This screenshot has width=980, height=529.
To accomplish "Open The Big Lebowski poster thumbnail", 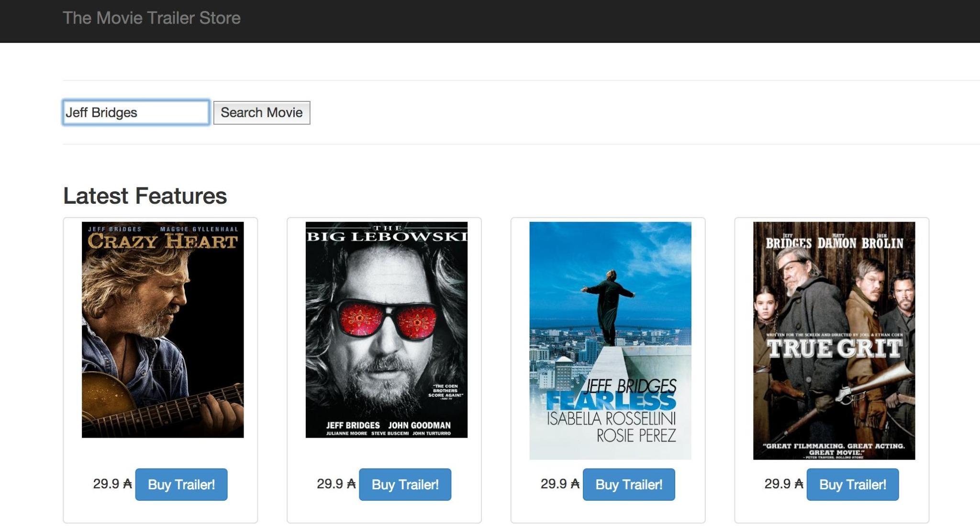I will (x=386, y=330).
